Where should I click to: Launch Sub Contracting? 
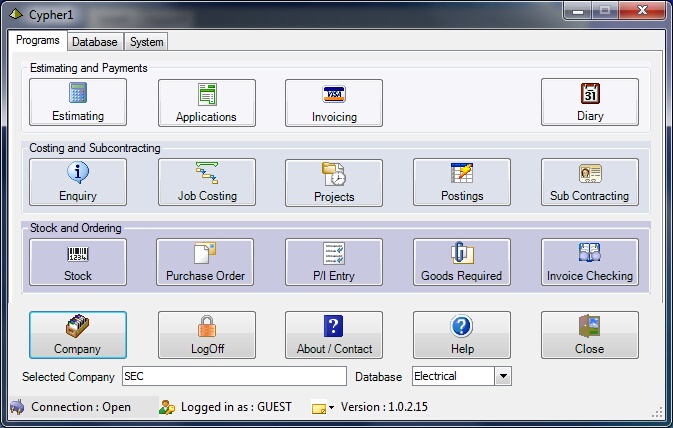pos(590,182)
